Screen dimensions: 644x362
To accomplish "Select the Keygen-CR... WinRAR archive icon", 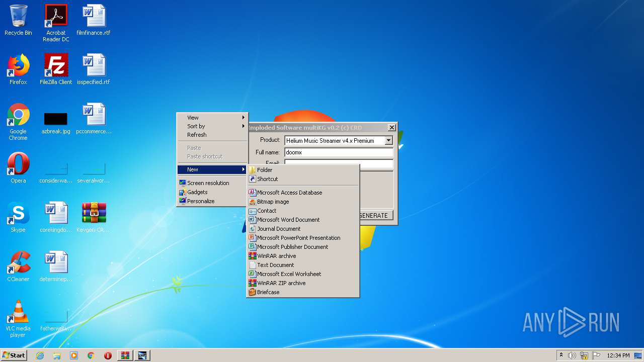I will (x=94, y=217).
